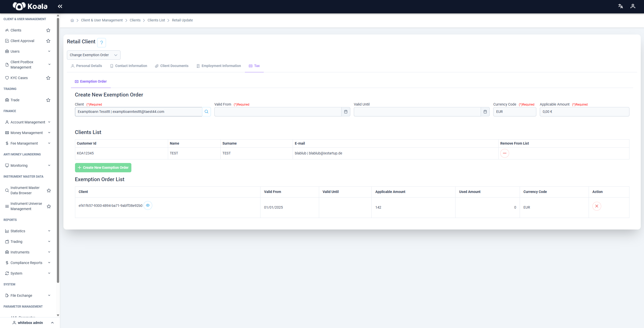Viewport: 644px width, 328px height.
Task: View exemption order client via eye icon
Action: coord(148,205)
